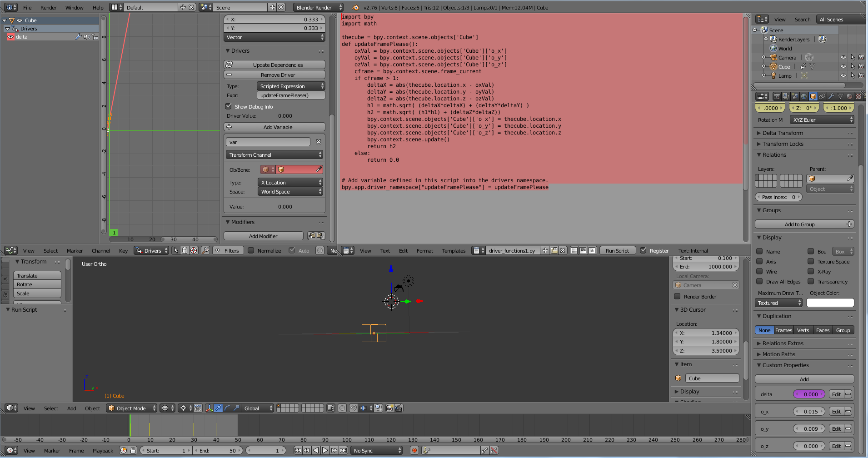
Task: Click OpenGL render animation clapper icon
Action: click(x=399, y=408)
